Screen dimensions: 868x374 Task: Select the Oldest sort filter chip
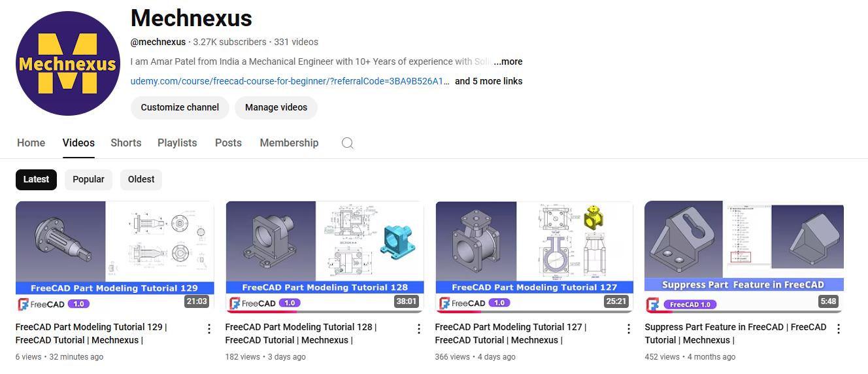pos(141,180)
